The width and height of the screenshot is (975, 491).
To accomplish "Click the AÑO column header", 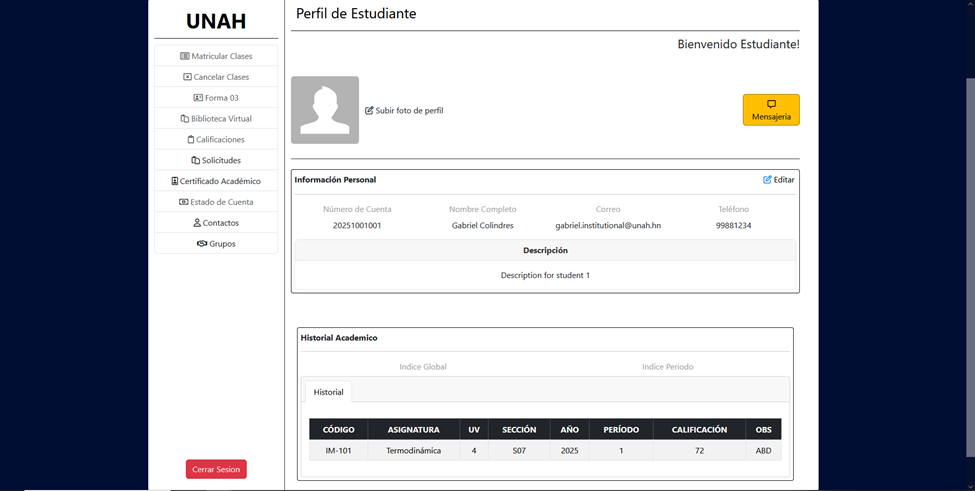I will tap(570, 429).
